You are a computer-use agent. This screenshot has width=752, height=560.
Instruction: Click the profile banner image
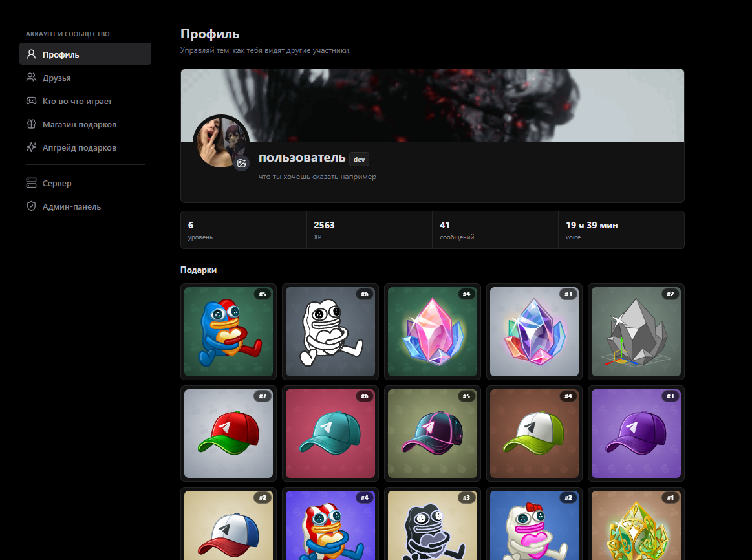(432, 105)
